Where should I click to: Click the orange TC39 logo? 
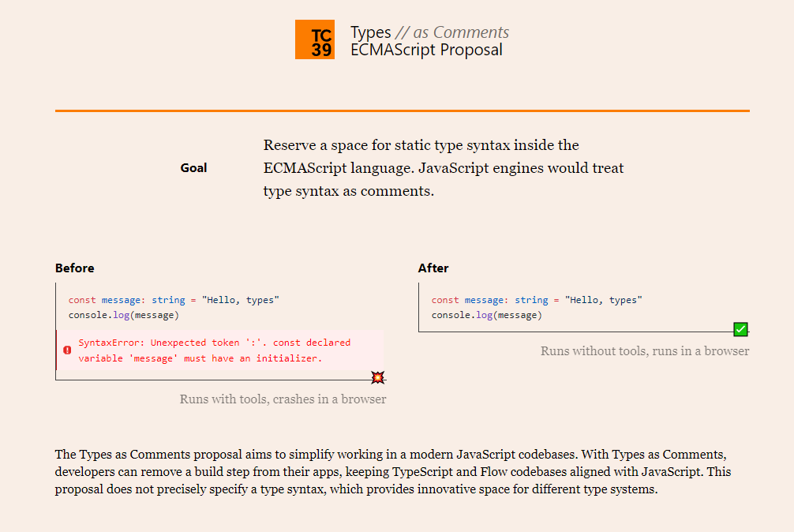[x=314, y=39]
